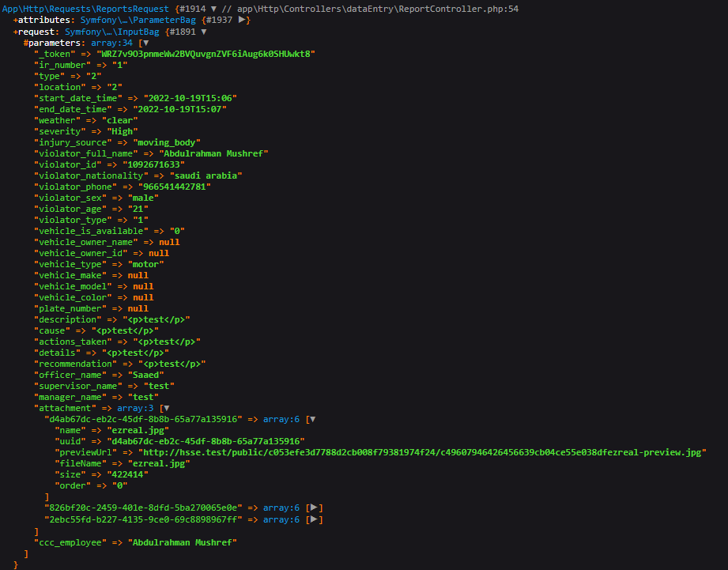Click the name value "ezreal.jpg"

click(138, 430)
